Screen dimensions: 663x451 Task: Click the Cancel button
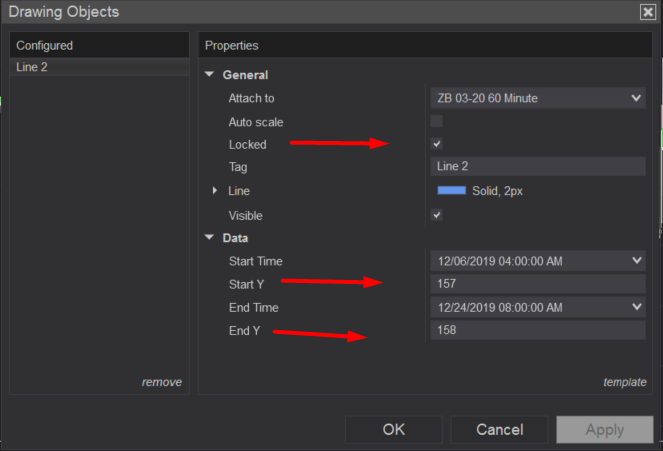[x=499, y=429]
